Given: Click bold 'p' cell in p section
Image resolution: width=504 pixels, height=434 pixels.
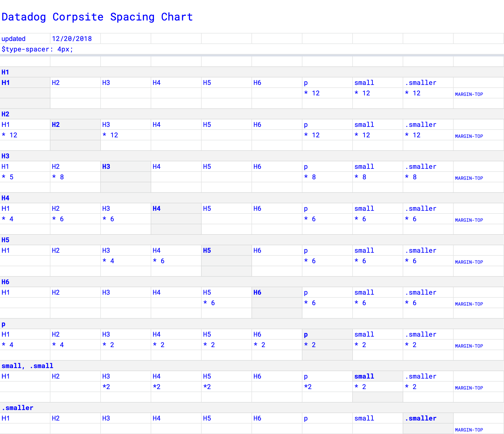Looking at the screenshot, I should point(327,334).
